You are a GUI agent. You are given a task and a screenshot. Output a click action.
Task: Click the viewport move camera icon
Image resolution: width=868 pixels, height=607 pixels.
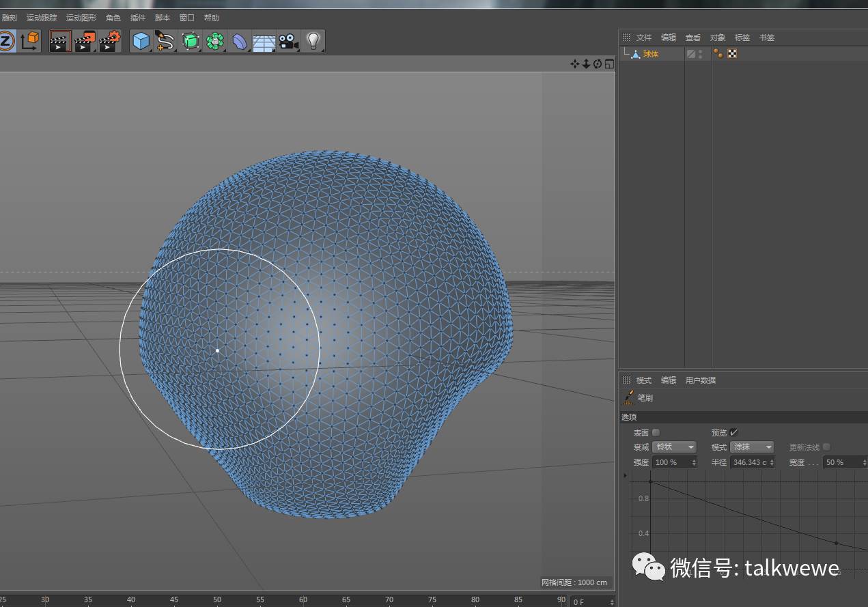(x=575, y=63)
